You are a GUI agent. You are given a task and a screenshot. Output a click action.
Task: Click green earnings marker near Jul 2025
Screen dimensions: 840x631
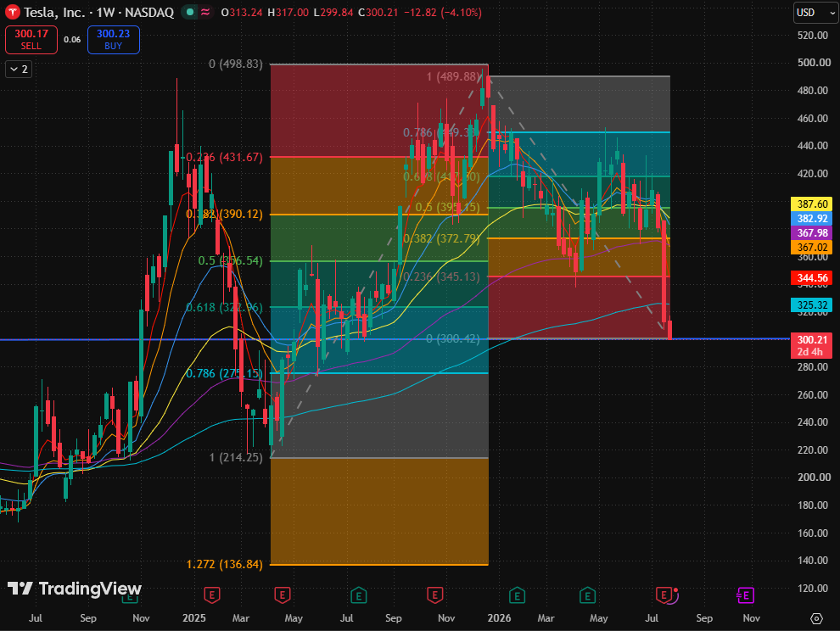pyautogui.click(x=358, y=595)
